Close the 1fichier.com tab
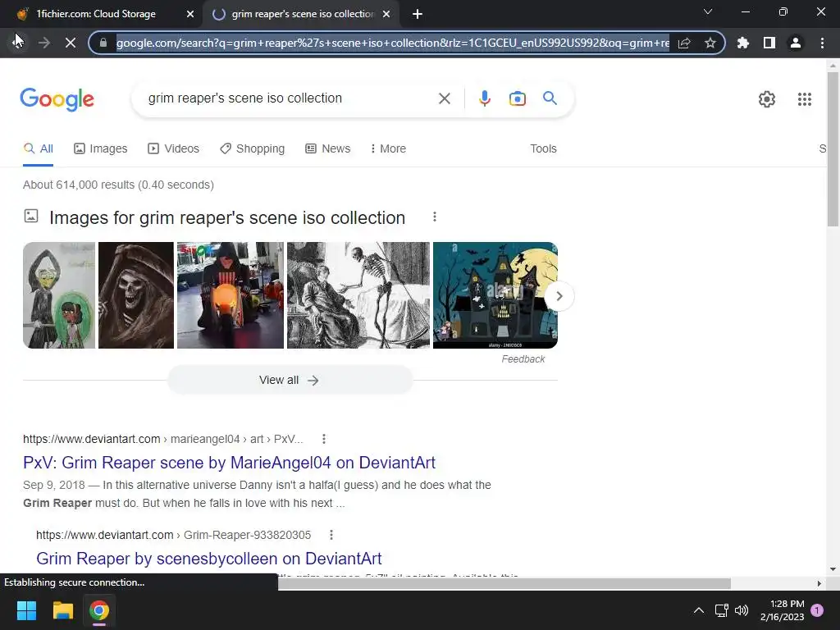 tap(190, 14)
